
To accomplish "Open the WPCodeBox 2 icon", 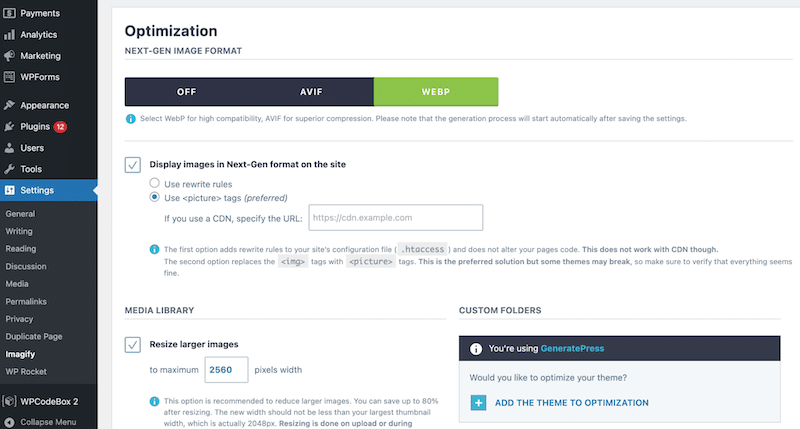I will coord(9,401).
